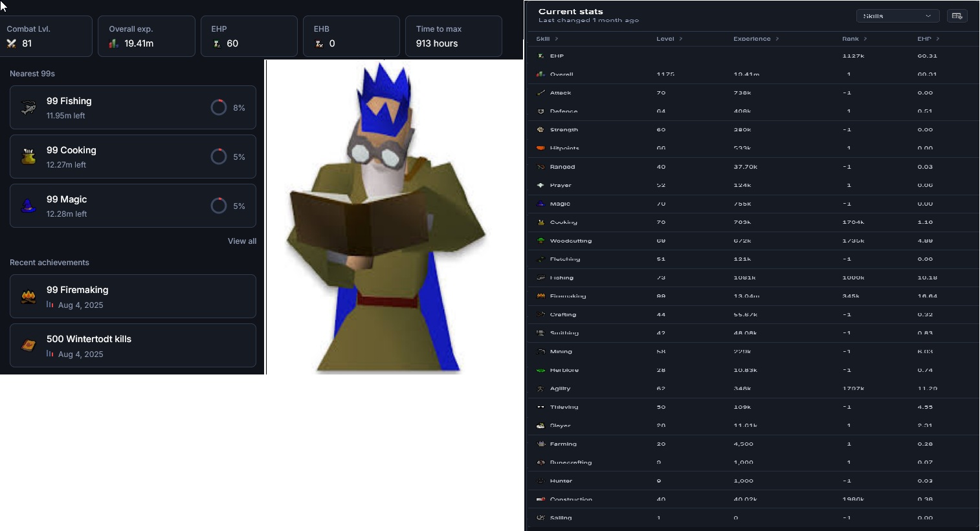The width and height of the screenshot is (980, 531).
Task: Click the 8% progress ring for Fishing
Action: (x=219, y=107)
